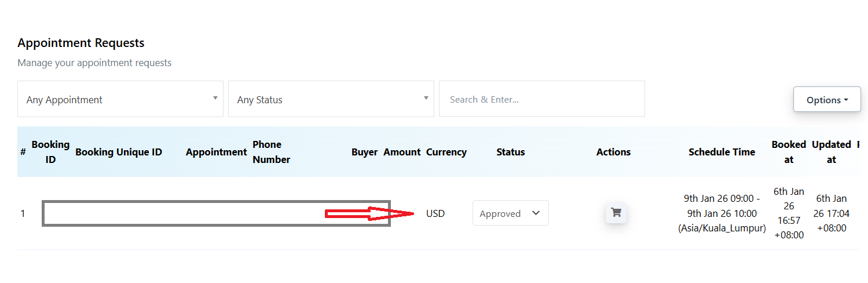Screen dimensions: 868x283
Task: Click the Booking ID column header
Action: point(50,152)
